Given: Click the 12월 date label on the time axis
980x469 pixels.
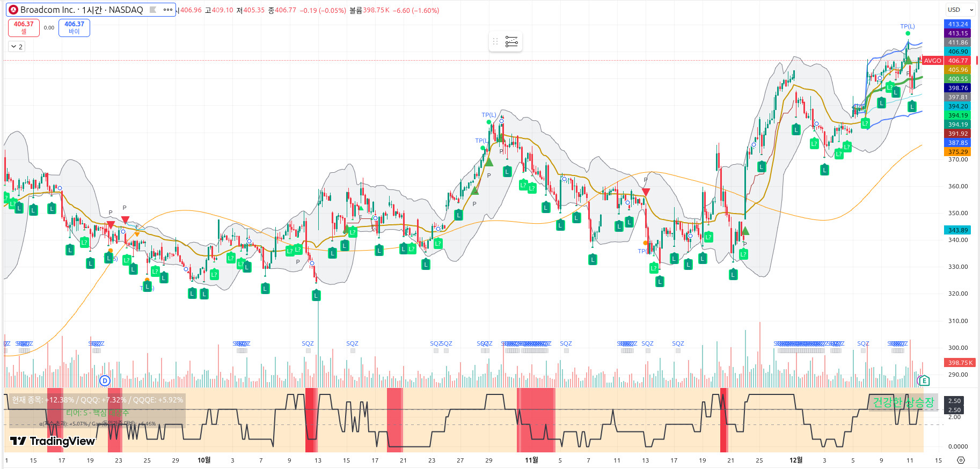Looking at the screenshot, I should tap(796, 460).
